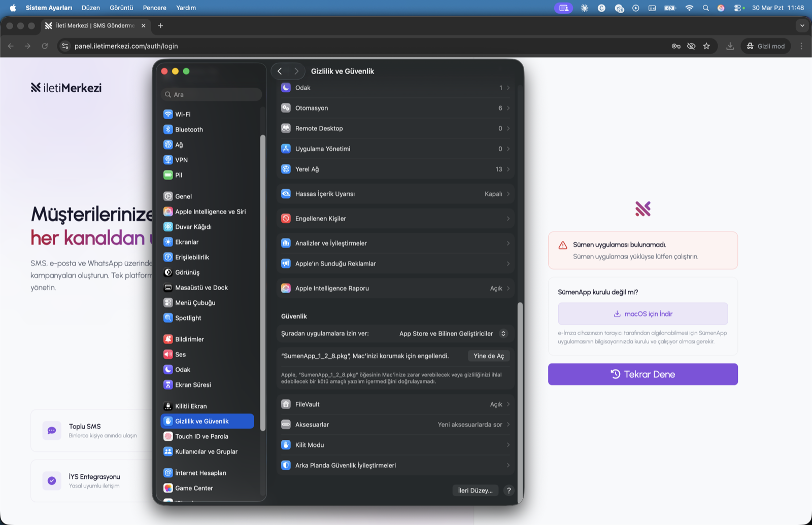Open the App Store ve Bilinen Geliştiriciler dropdown
Screen dimensions: 812x525
click(x=451, y=333)
